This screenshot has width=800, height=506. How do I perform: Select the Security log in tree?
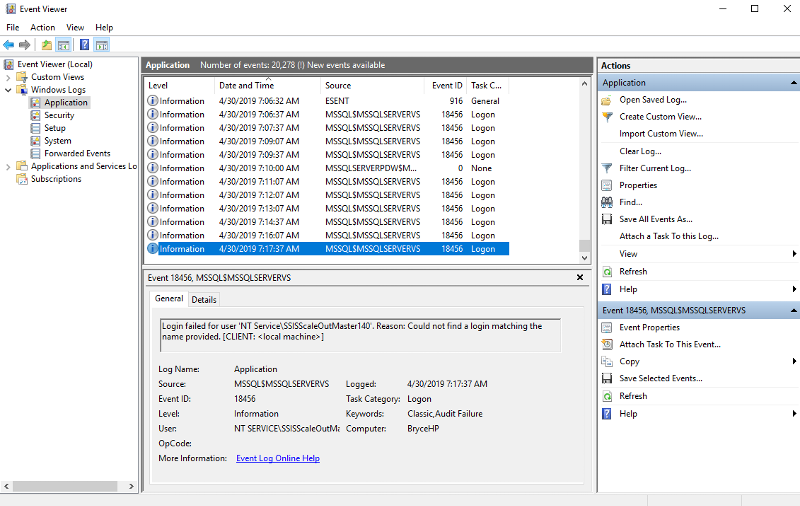59,115
